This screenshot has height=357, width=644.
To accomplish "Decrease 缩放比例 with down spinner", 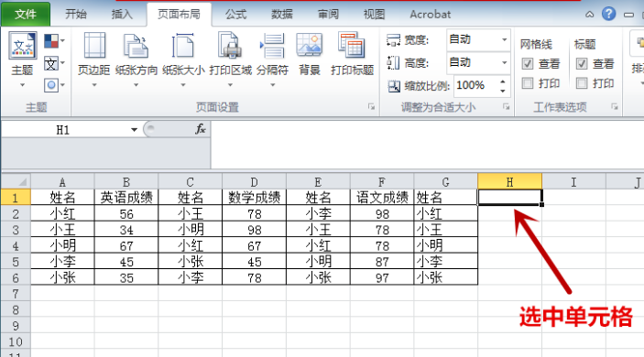I will coord(503,91).
